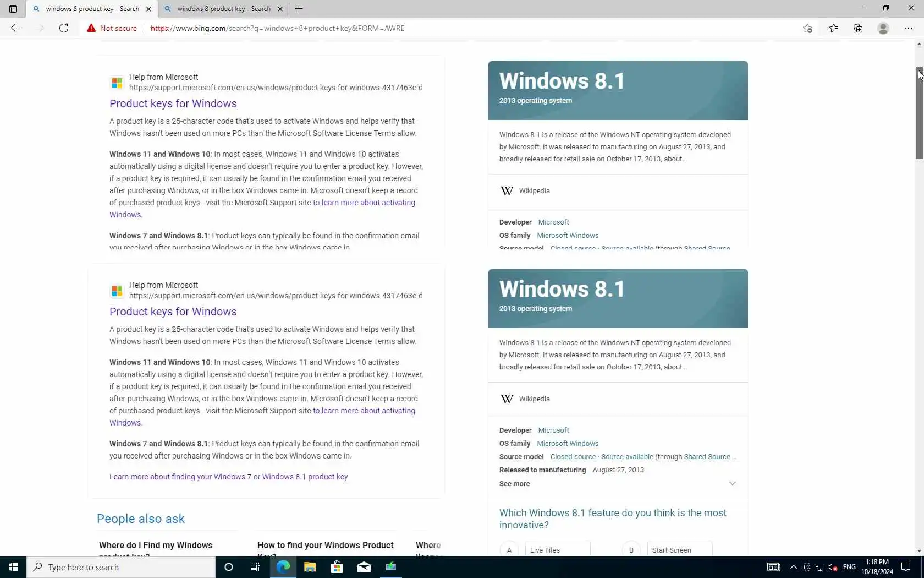
Task: Open the Settings and more ellipsis menu
Action: 909,28
